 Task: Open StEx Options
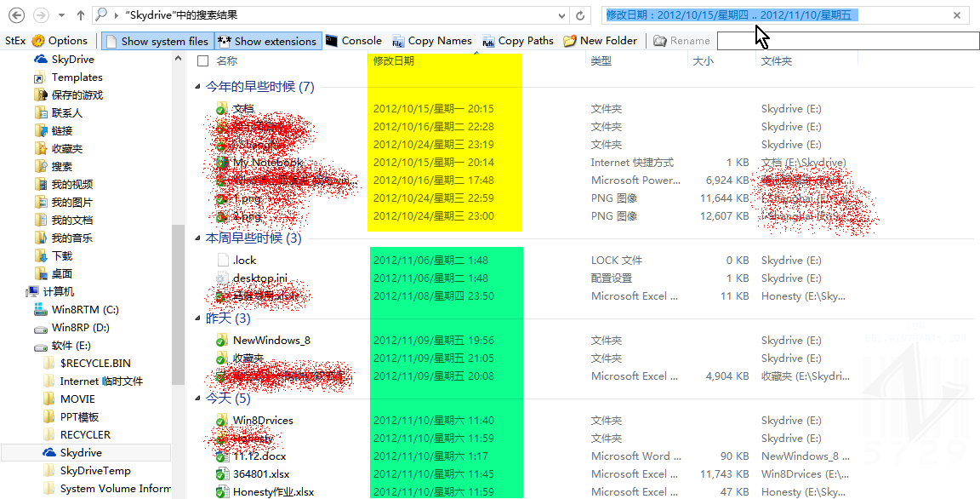pyautogui.click(x=60, y=41)
